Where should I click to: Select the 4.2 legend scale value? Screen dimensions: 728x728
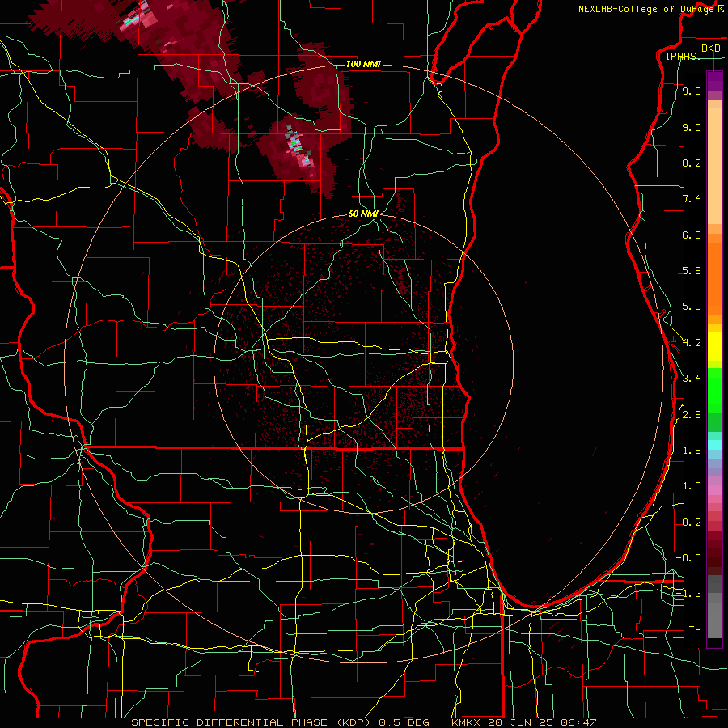[x=692, y=343]
